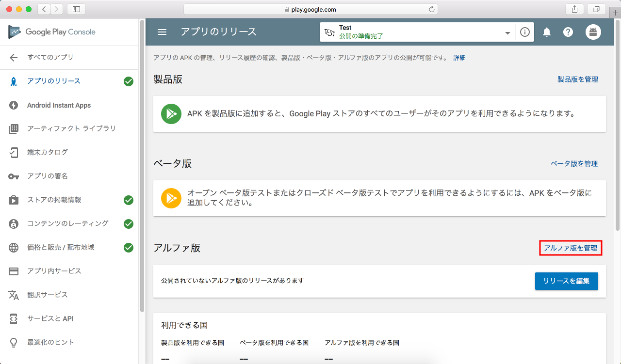The image size is (621, 364).
Task: Click Safari's show tabs icon
Action: click(596, 9)
